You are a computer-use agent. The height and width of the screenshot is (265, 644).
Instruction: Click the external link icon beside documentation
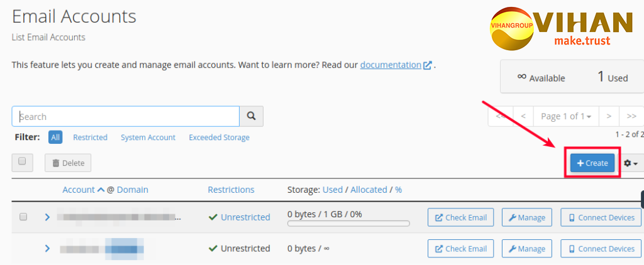point(428,65)
